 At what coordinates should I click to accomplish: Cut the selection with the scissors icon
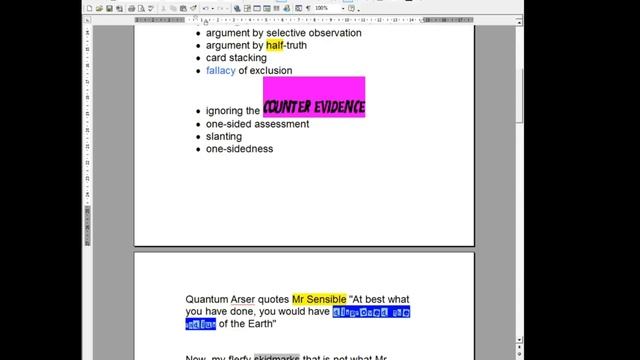[164, 8]
